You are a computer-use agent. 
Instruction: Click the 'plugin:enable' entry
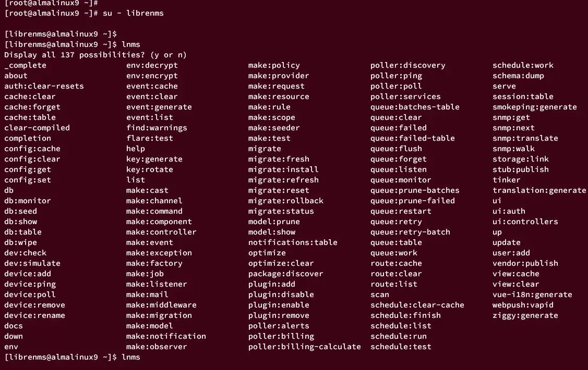(x=279, y=305)
